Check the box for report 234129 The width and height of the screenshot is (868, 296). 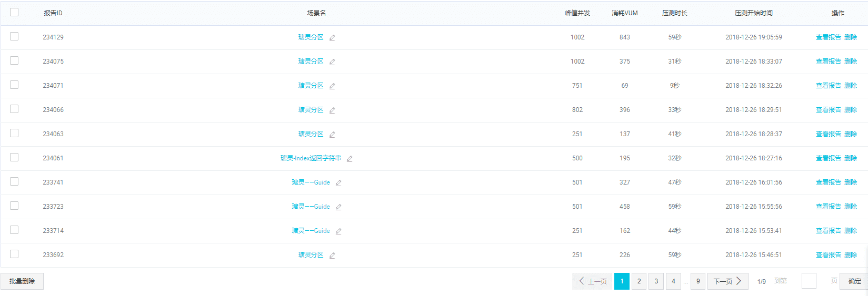pos(14,36)
